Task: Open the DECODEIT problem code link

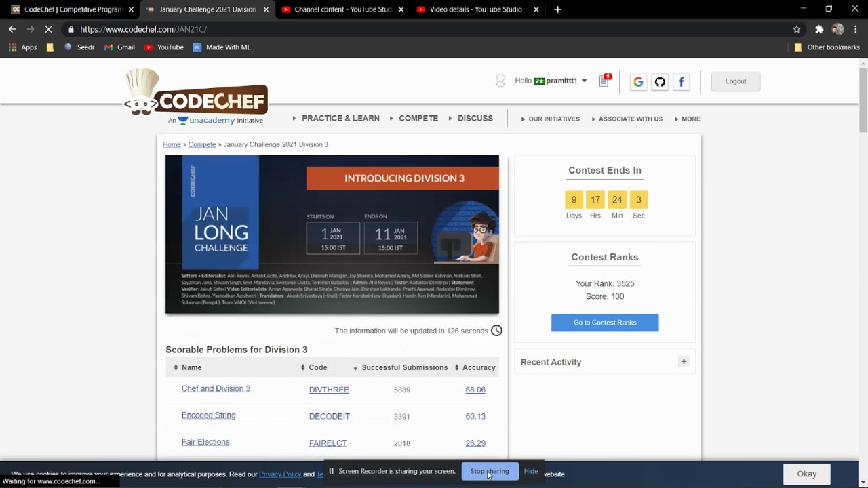Action: coord(330,416)
